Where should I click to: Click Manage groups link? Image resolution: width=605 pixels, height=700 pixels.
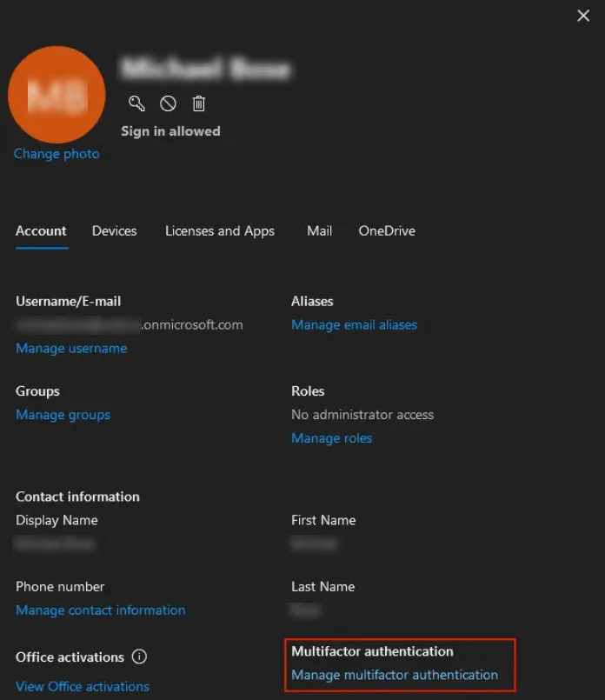point(63,415)
